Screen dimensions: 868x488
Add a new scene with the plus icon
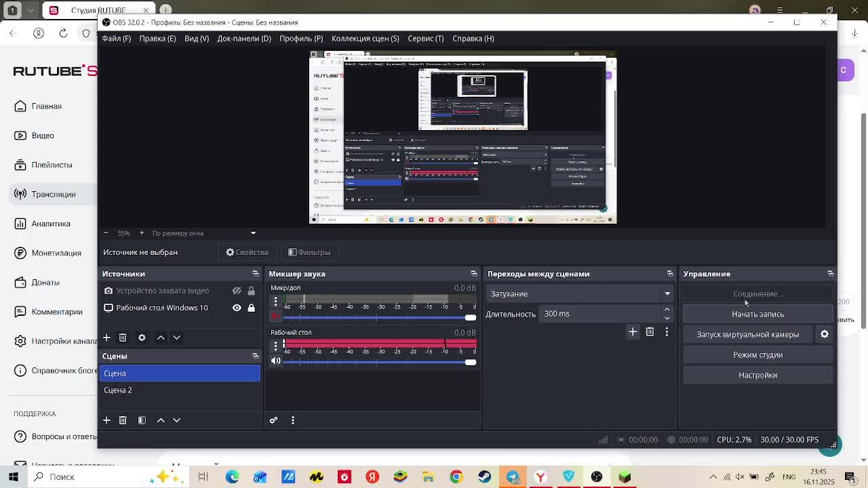[106, 420]
